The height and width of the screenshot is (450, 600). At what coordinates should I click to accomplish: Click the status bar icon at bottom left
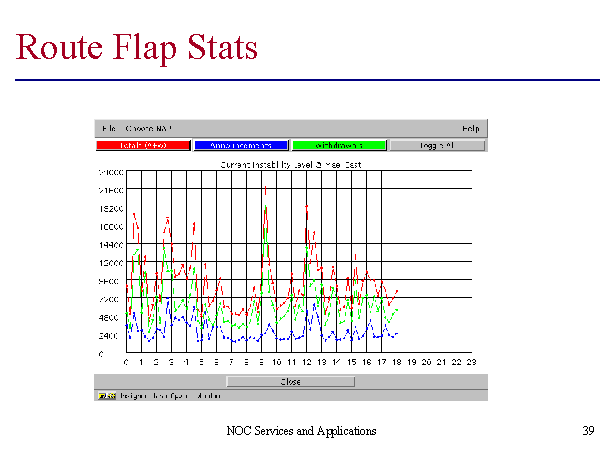pyautogui.click(x=101, y=395)
